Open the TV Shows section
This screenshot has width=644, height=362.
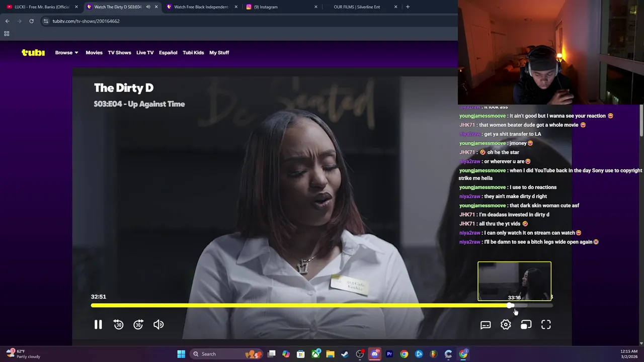click(x=119, y=52)
